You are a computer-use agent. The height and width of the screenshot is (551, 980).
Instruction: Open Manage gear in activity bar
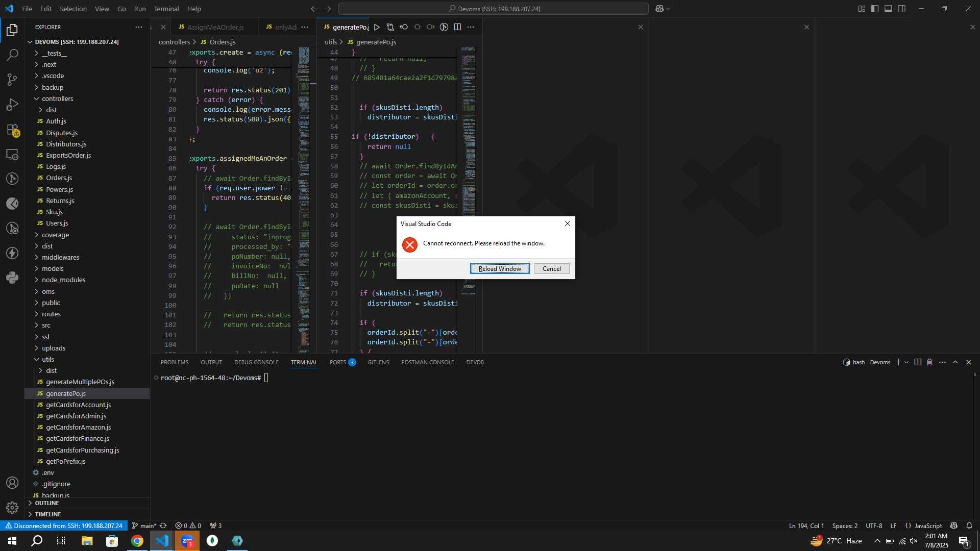12,508
